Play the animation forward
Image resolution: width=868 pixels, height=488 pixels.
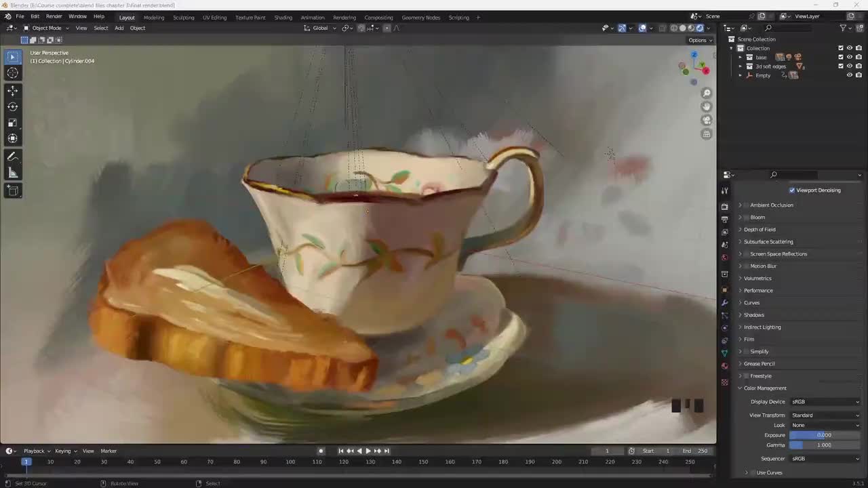pos(368,451)
